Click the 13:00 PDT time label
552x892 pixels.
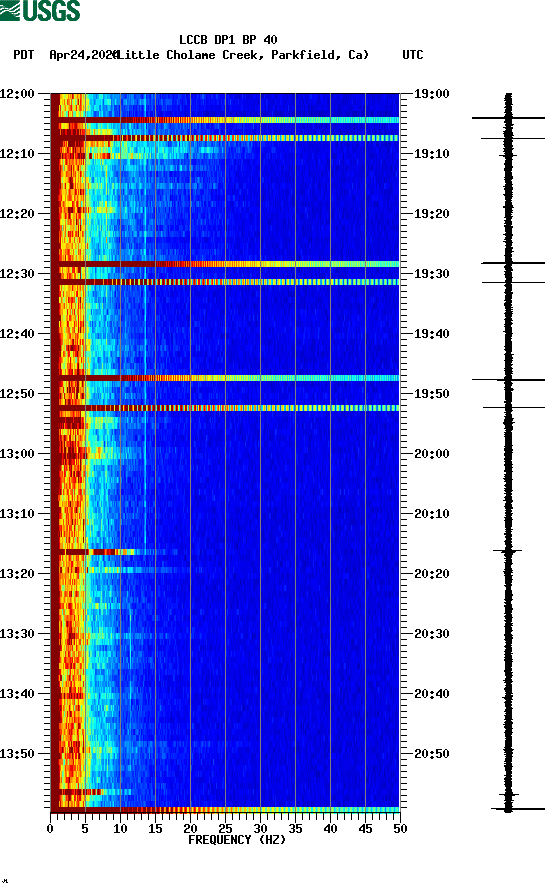(x=18, y=454)
